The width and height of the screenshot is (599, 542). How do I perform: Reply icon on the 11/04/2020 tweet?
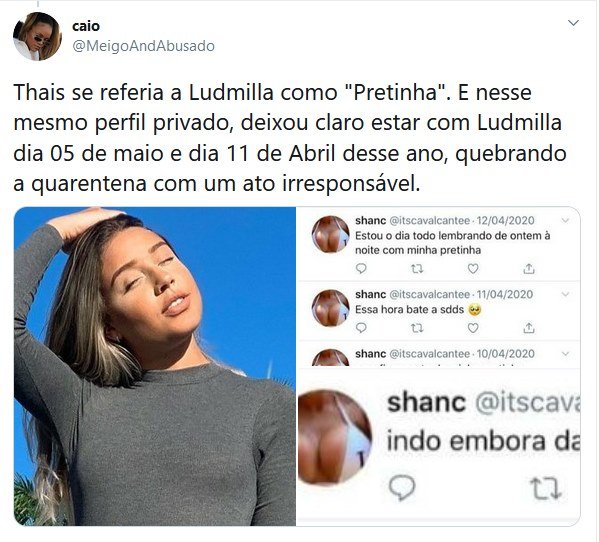pos(361,328)
